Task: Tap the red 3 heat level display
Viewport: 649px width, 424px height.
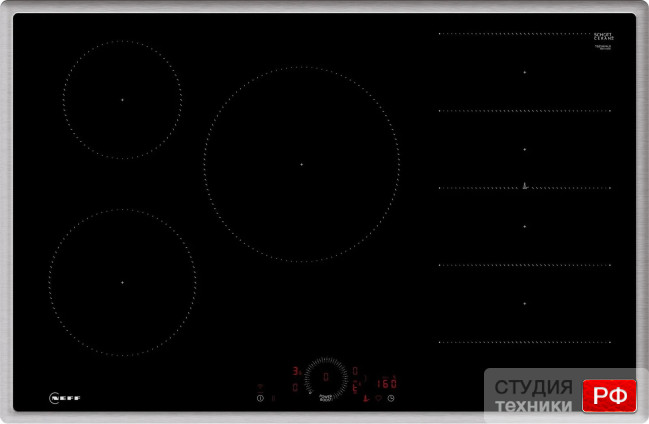Action: point(295,371)
